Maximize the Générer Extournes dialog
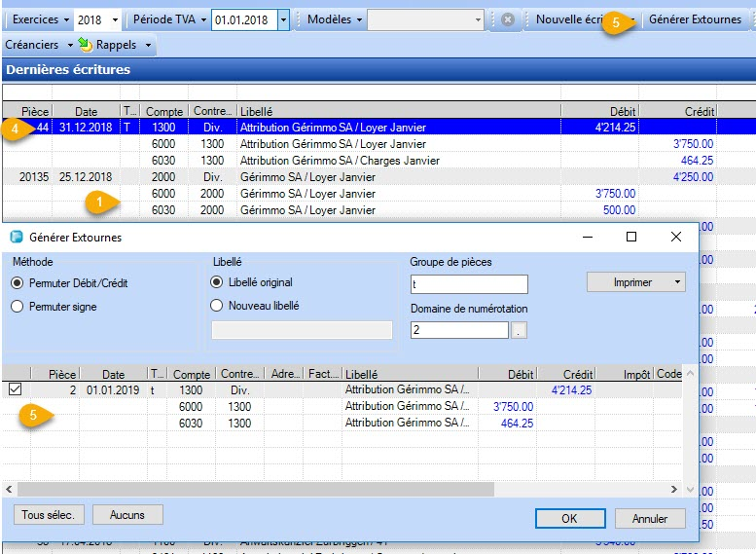Viewport: 756px width, 554px height. [630, 237]
